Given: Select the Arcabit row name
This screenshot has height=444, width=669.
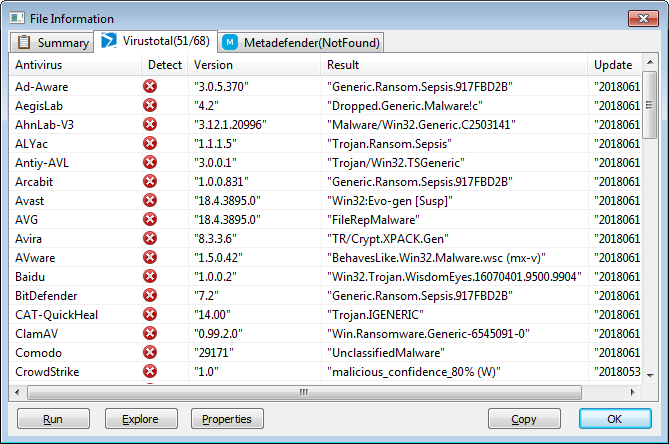Looking at the screenshot, I should point(34,182).
